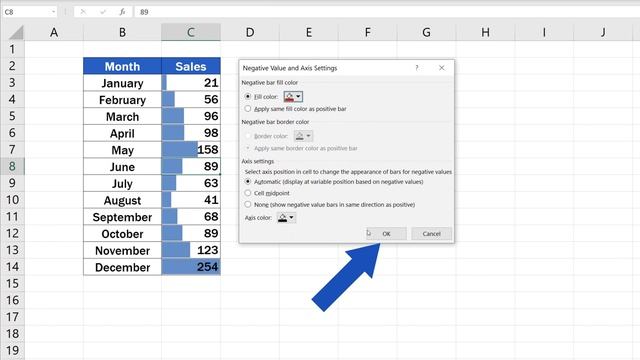Click the August cell

tap(122, 200)
